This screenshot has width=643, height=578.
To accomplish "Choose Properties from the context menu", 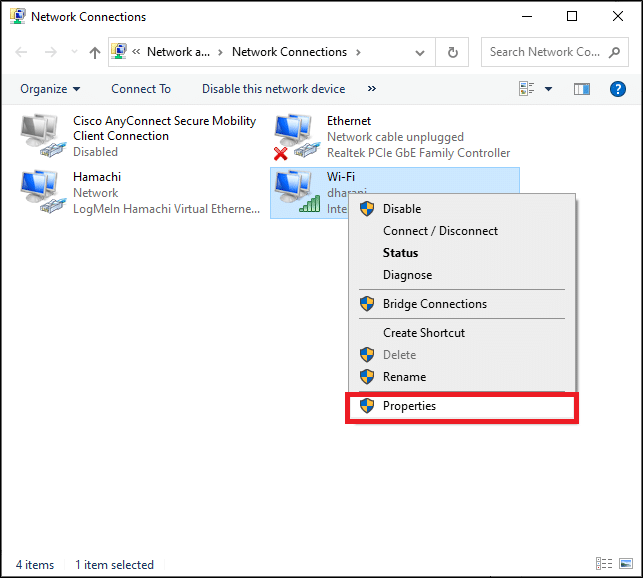I will coord(409,406).
